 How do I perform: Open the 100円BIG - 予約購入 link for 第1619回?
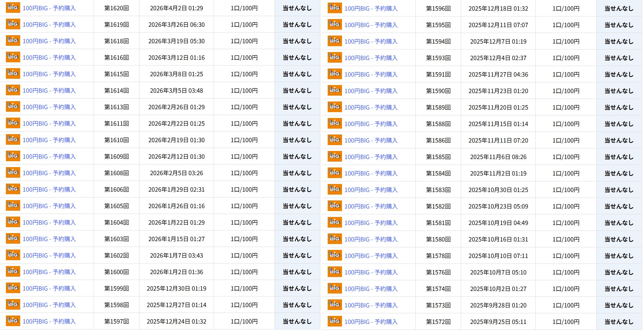tap(49, 25)
